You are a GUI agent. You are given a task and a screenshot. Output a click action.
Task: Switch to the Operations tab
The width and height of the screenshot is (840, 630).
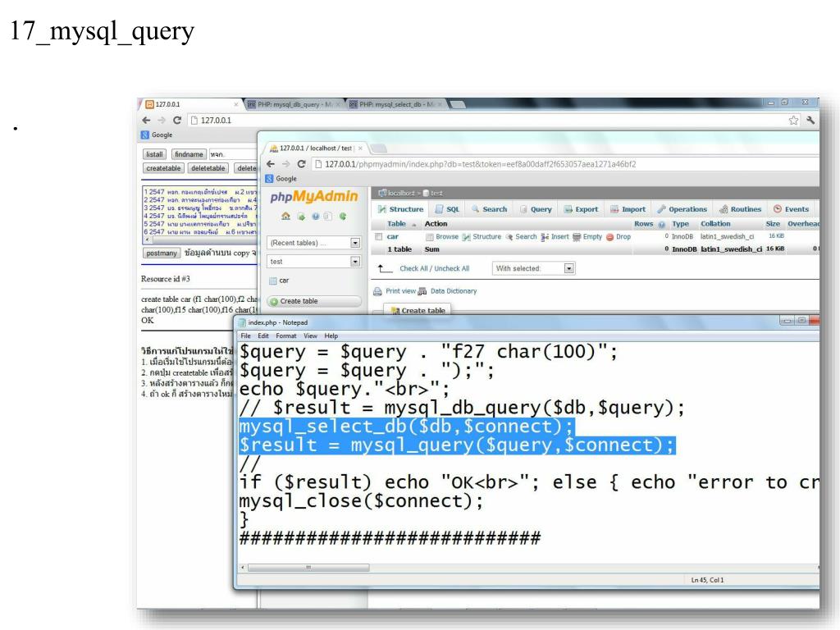pos(682,209)
